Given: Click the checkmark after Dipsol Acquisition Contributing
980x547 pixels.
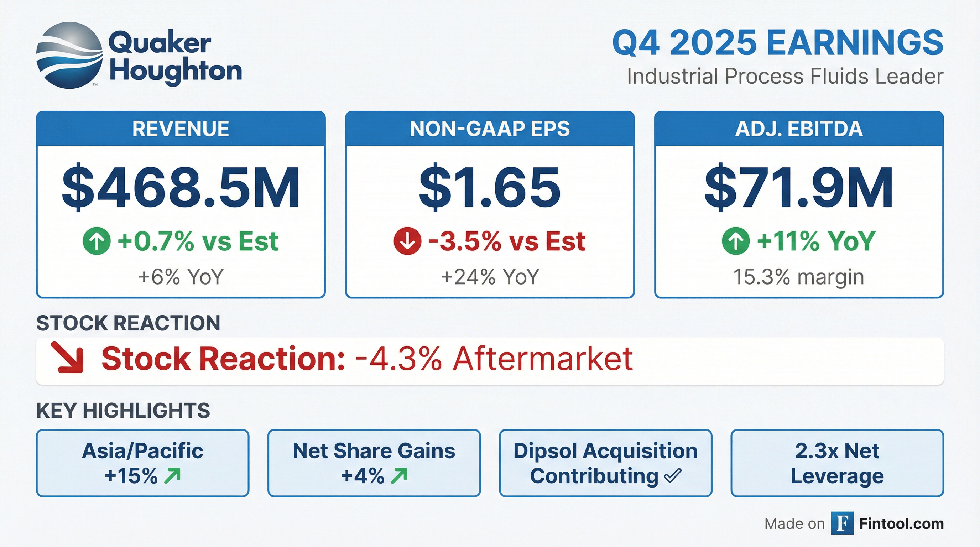Looking at the screenshot, I should point(673,475).
